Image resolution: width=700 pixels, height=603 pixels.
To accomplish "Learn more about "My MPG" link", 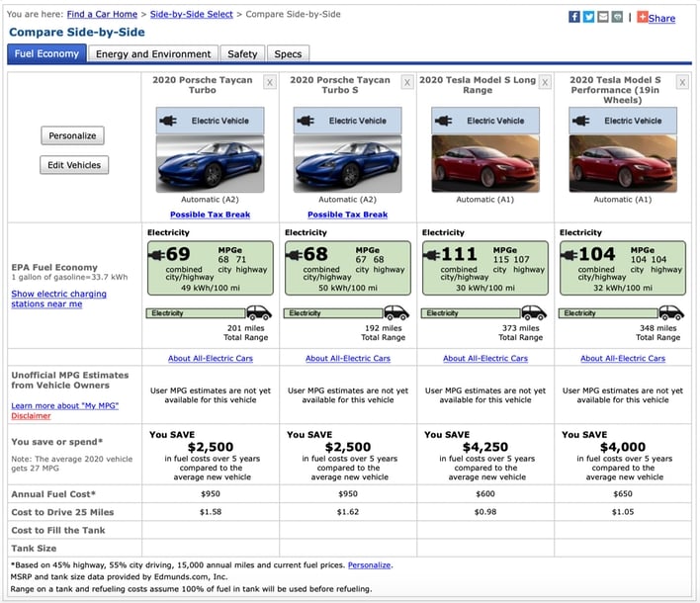I will click(64, 405).
